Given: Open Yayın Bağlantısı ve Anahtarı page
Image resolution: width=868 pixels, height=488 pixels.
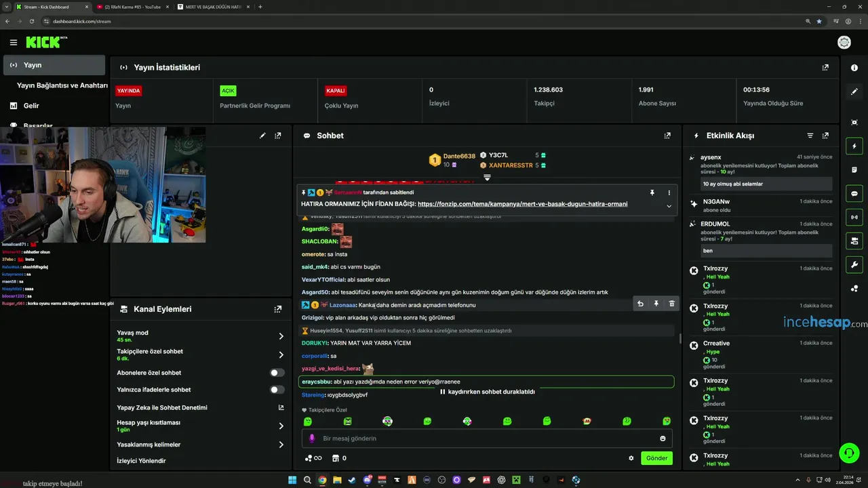Looking at the screenshot, I should click(x=62, y=85).
